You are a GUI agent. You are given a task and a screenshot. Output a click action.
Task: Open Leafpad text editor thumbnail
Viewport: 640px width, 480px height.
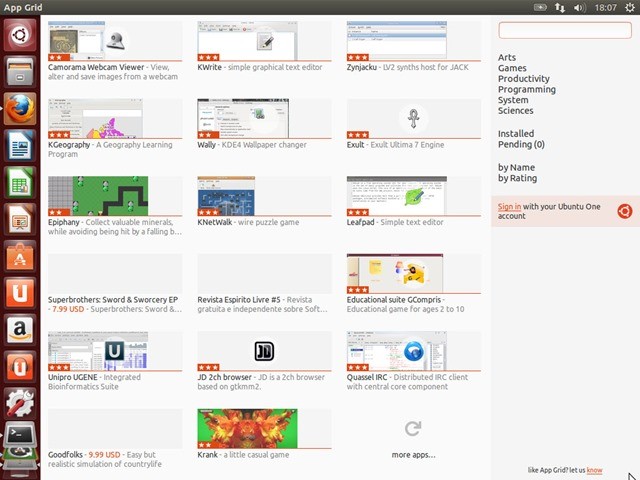pos(414,196)
